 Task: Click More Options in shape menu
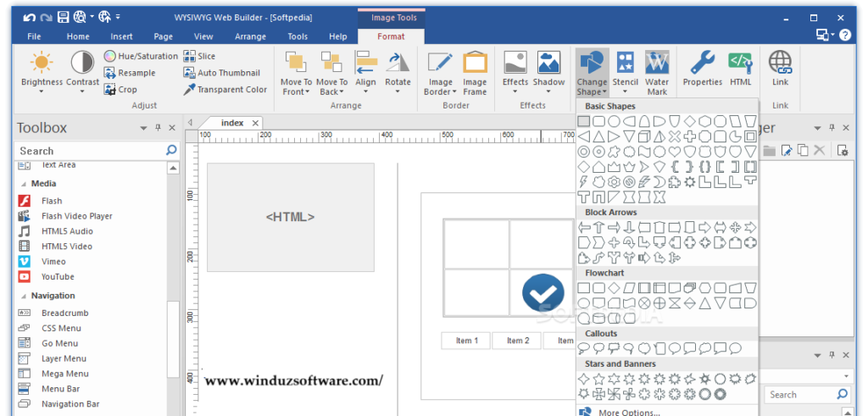coord(629,412)
